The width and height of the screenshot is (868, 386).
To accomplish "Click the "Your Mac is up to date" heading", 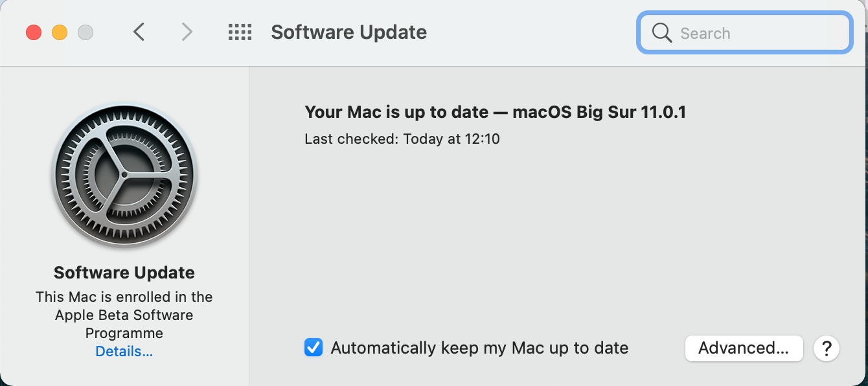I will pyautogui.click(x=396, y=112).
